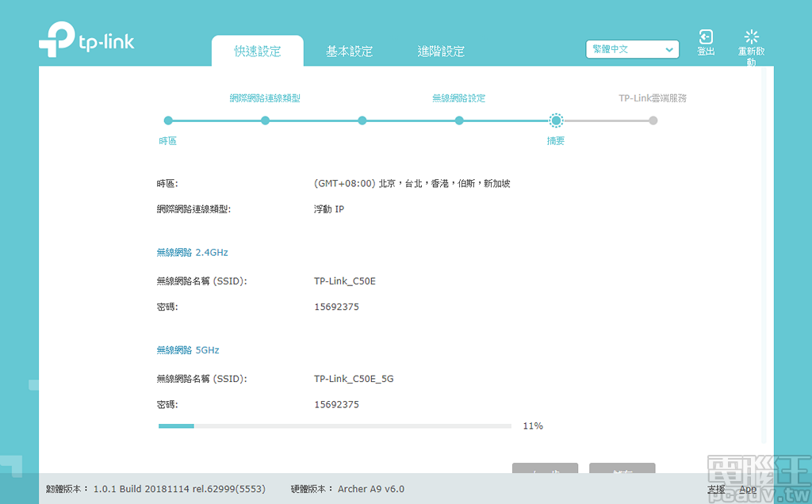Viewport: 812px width, 504px height.
Task: Select the 摘要 step marker on the wizard
Action: pos(555,120)
